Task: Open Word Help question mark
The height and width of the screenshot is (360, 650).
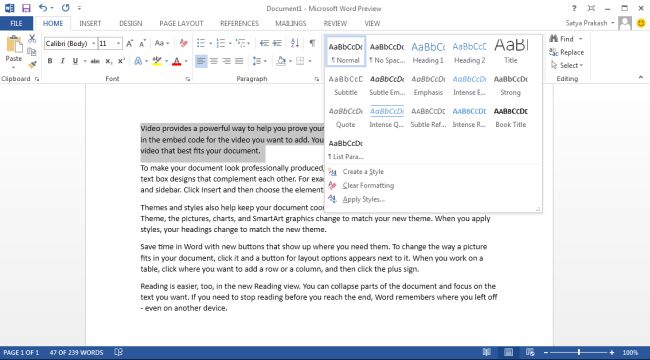Action: [574, 8]
